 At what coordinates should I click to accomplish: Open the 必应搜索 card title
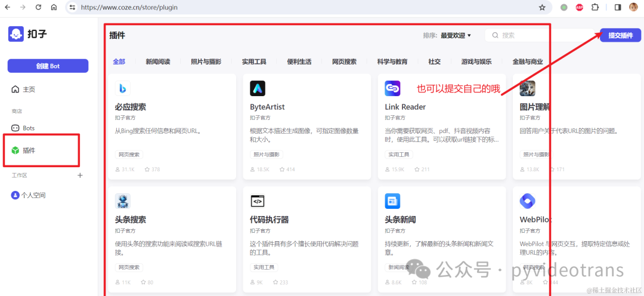tap(131, 107)
